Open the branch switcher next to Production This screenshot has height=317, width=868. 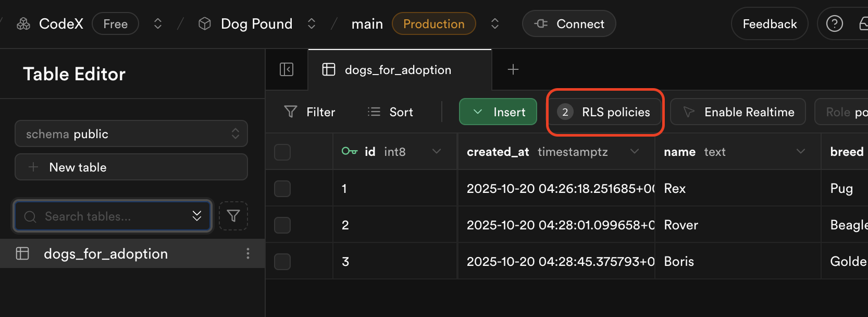(x=495, y=24)
